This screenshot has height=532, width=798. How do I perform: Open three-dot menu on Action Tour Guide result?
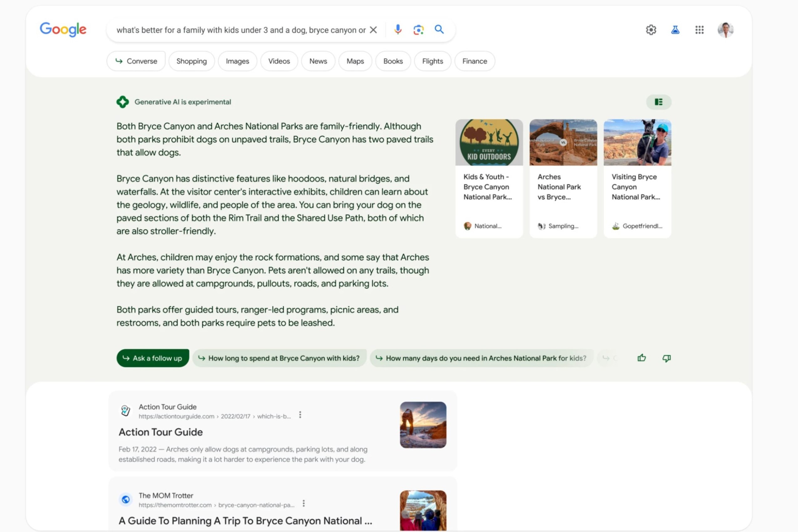pos(300,414)
